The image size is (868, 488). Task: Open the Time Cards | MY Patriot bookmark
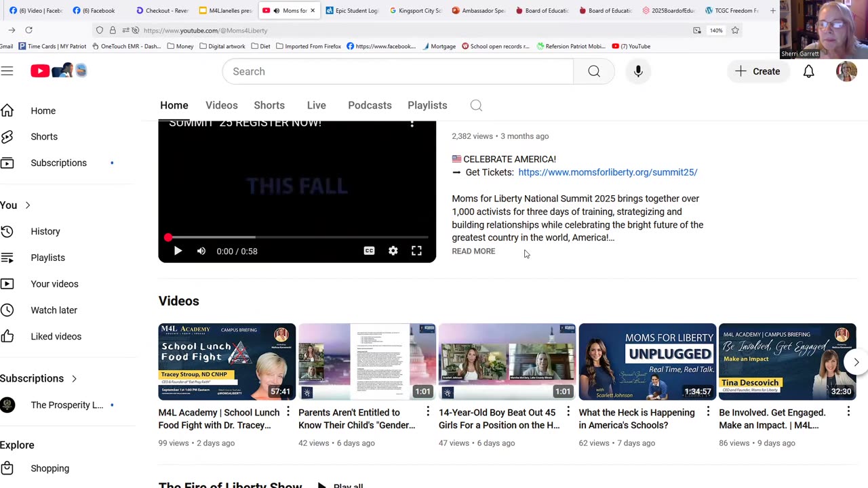tap(53, 46)
